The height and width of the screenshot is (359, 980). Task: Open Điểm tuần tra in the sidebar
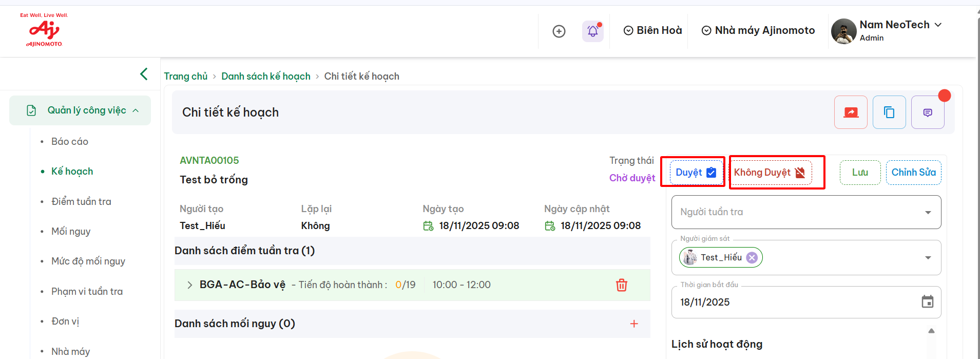click(x=81, y=201)
